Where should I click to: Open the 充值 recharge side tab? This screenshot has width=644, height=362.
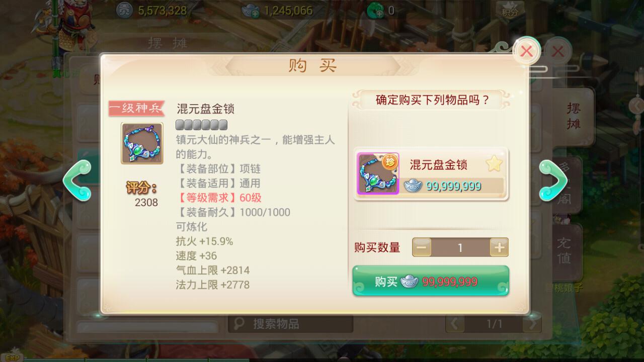pyautogui.click(x=563, y=251)
